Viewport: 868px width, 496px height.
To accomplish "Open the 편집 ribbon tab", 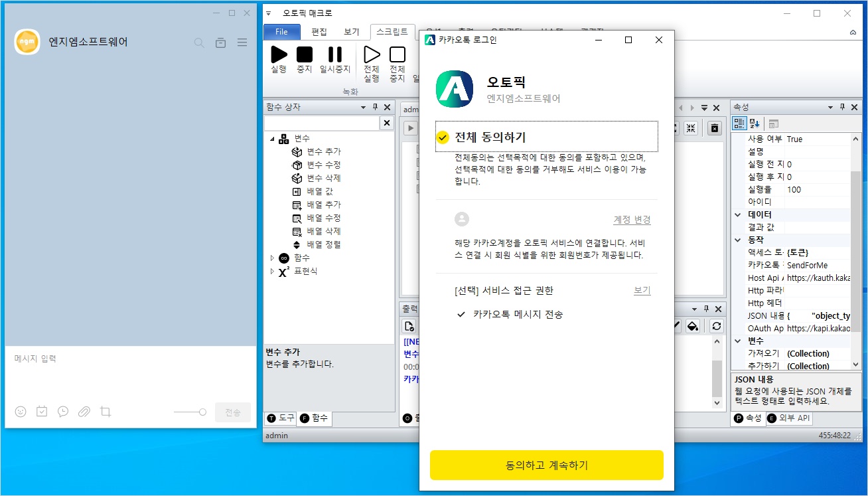I will pos(319,31).
